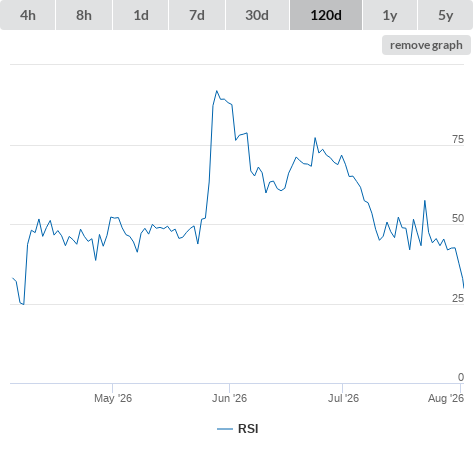The width and height of the screenshot is (474, 455).
Task: Click the 0 y-axis value label
Action: [461, 377]
